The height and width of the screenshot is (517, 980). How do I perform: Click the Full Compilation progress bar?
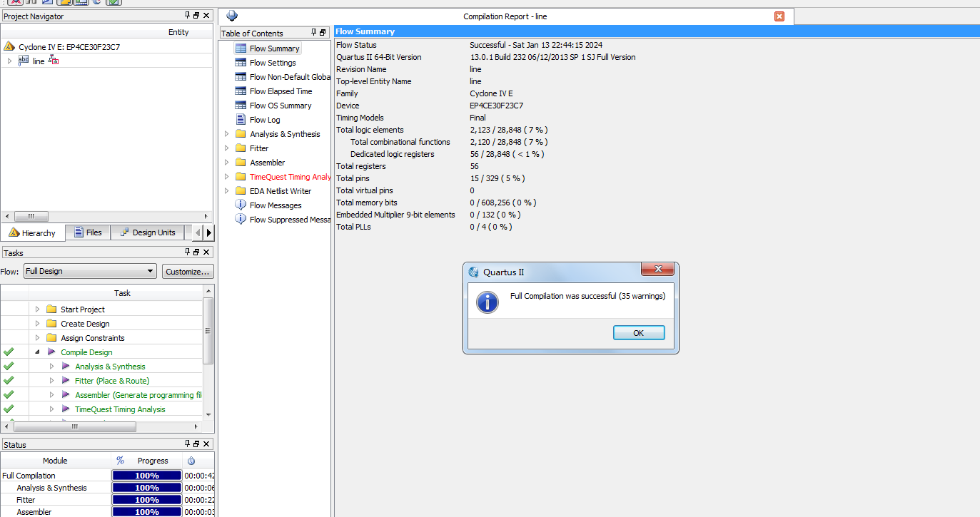147,476
